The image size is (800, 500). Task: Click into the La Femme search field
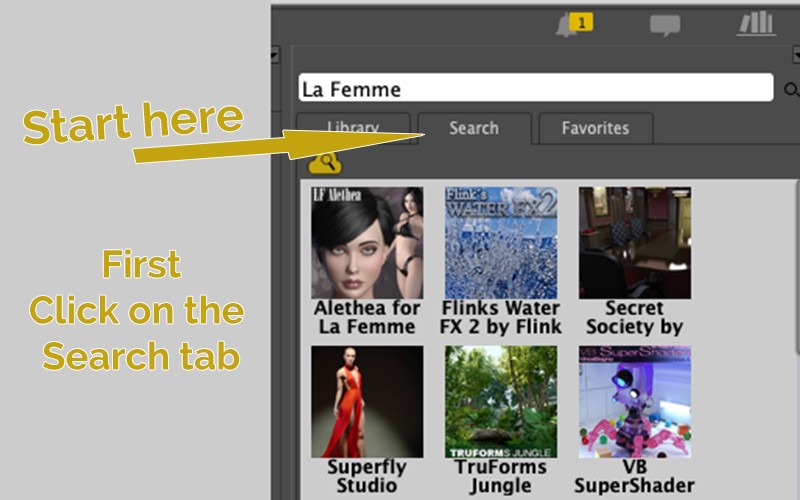[536, 88]
